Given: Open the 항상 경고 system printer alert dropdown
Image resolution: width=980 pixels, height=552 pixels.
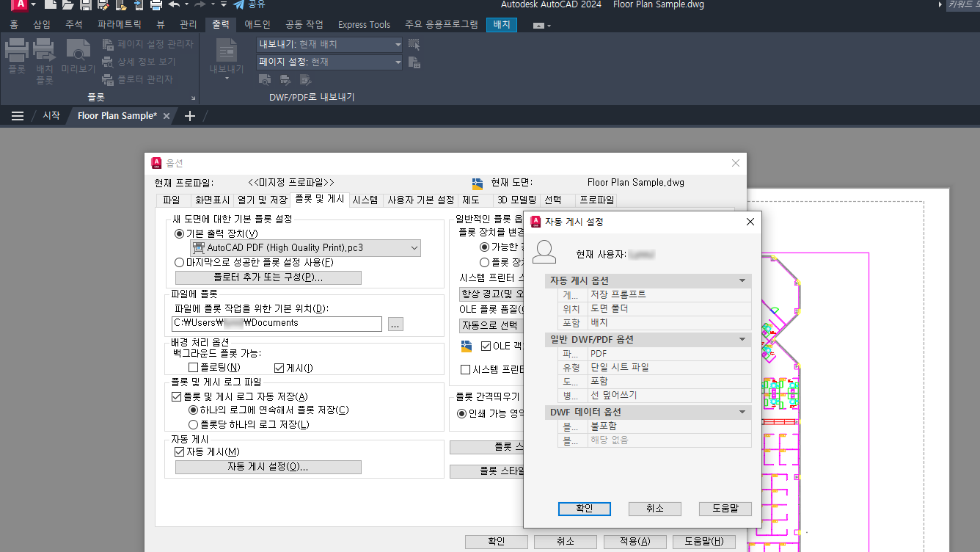Looking at the screenshot, I should (491, 294).
